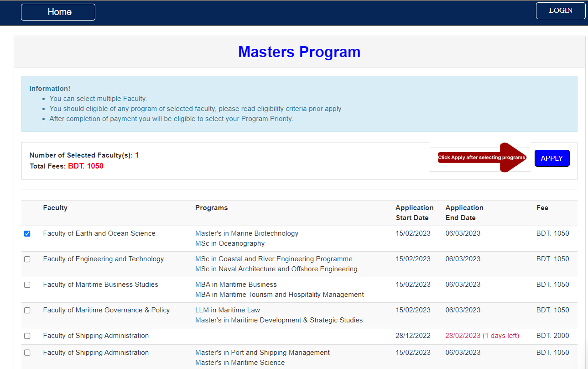Select Faculty of Engineering and Technology checkbox
Screen dimensions: 588x369
pyautogui.click(x=27, y=259)
